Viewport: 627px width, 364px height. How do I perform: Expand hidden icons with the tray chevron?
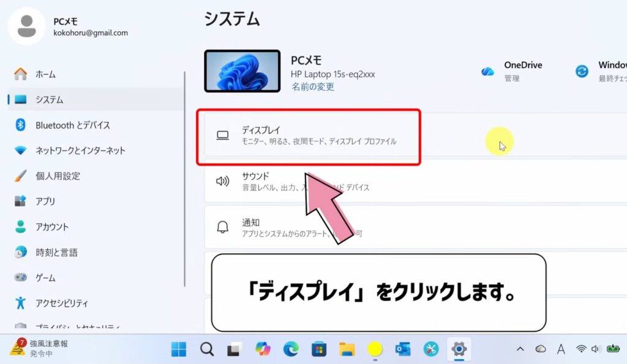[x=520, y=349]
